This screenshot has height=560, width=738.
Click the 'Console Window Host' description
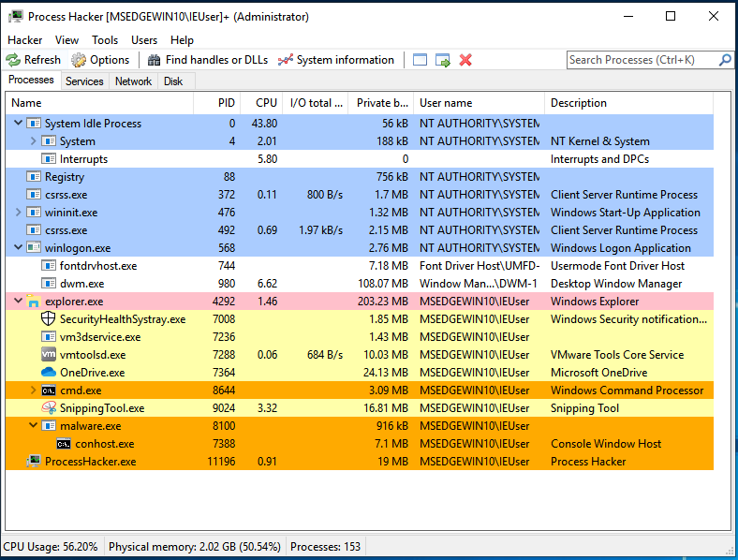pos(606,444)
